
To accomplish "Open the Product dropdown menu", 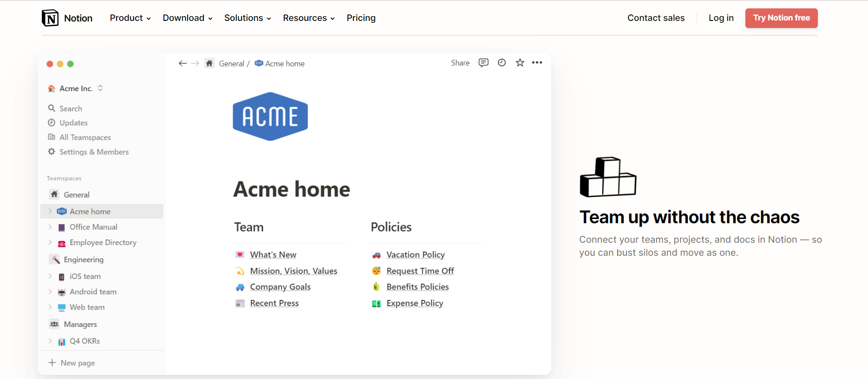I will pyautogui.click(x=131, y=18).
